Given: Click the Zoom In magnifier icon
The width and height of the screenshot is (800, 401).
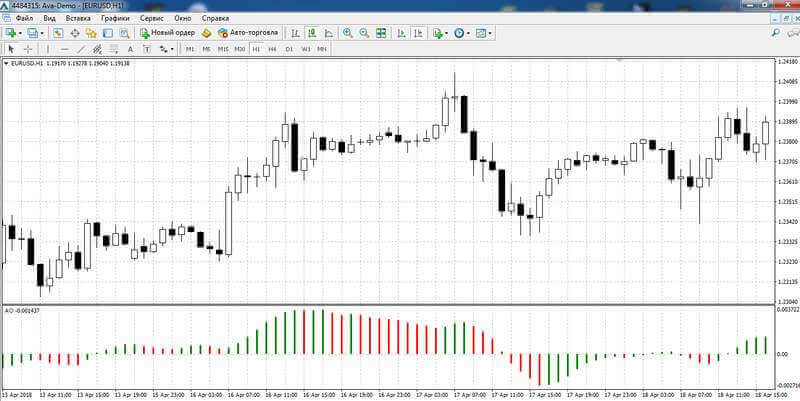Looking at the screenshot, I should 348,33.
